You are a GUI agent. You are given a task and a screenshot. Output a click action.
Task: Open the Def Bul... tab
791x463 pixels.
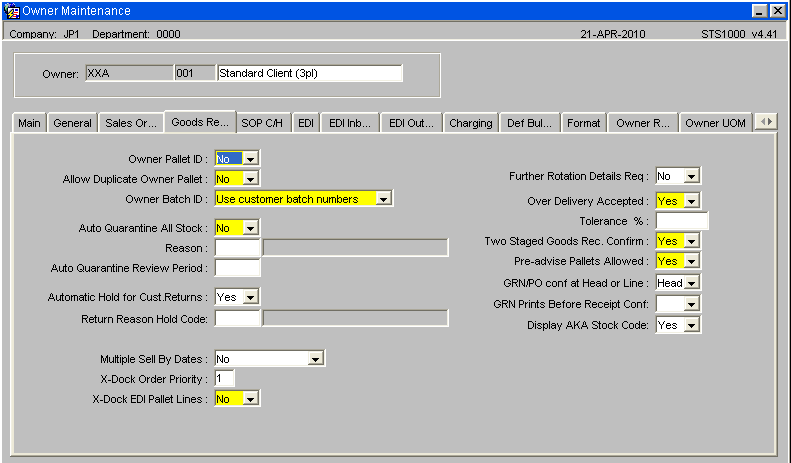tap(529, 123)
